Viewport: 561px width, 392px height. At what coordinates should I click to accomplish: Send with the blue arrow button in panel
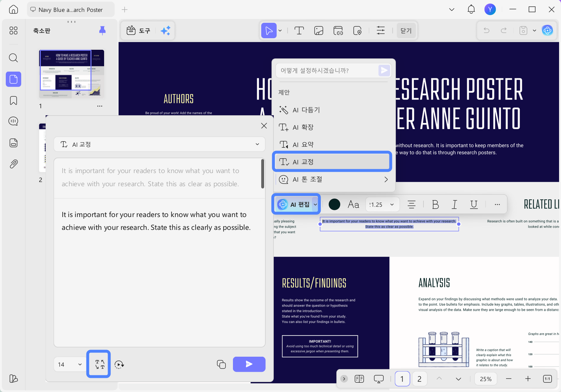tap(249, 364)
